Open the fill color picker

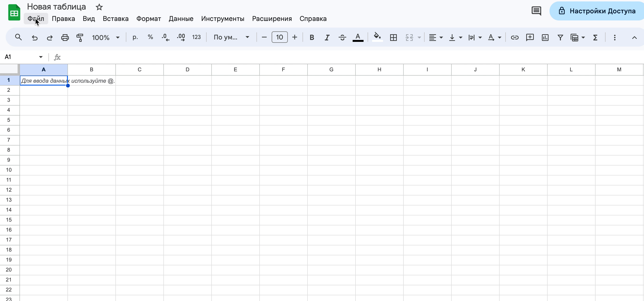coord(377,37)
